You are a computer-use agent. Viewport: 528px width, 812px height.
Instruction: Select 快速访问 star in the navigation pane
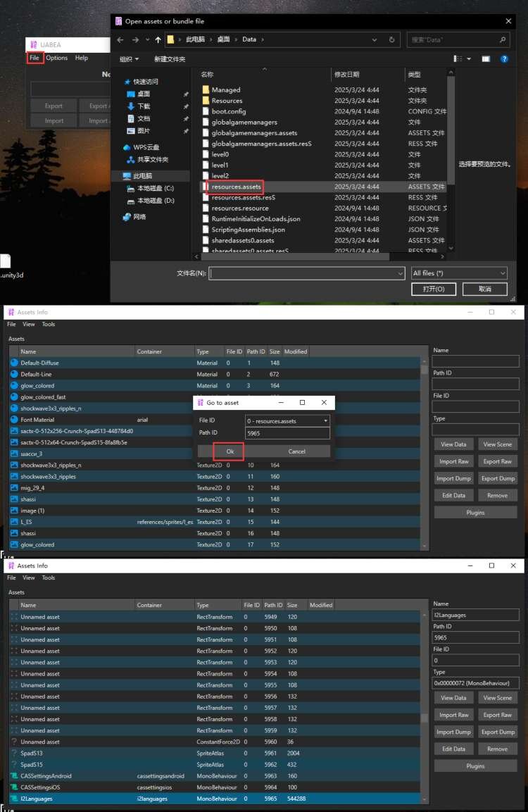pos(127,82)
